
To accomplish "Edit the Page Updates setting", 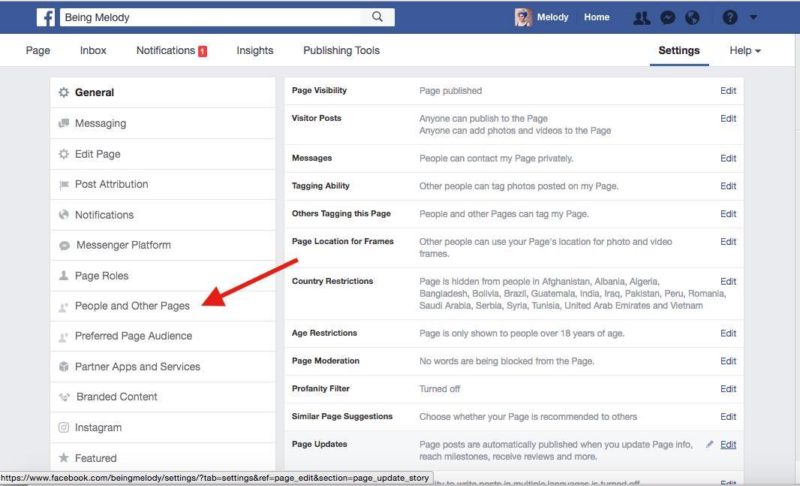I will click(728, 445).
